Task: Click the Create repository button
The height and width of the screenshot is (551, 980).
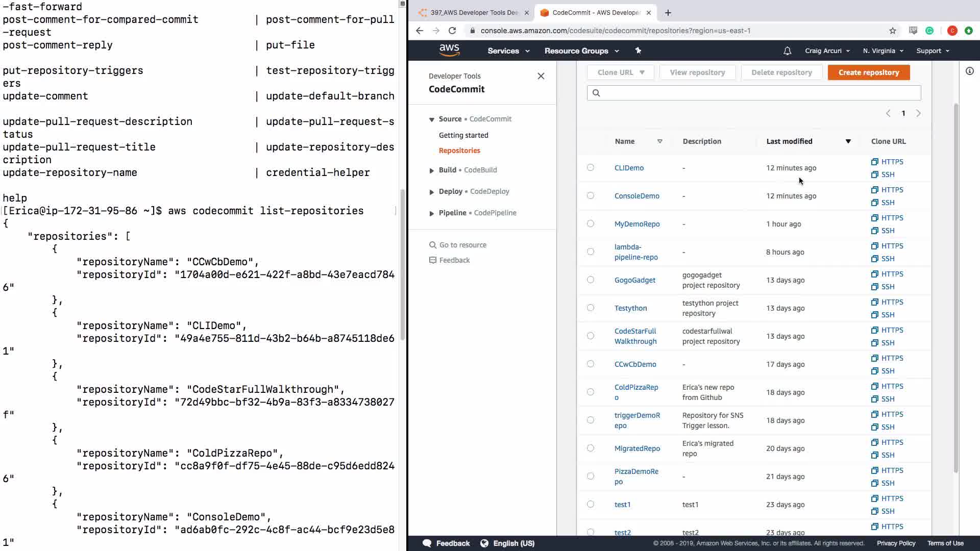Action: pos(868,72)
